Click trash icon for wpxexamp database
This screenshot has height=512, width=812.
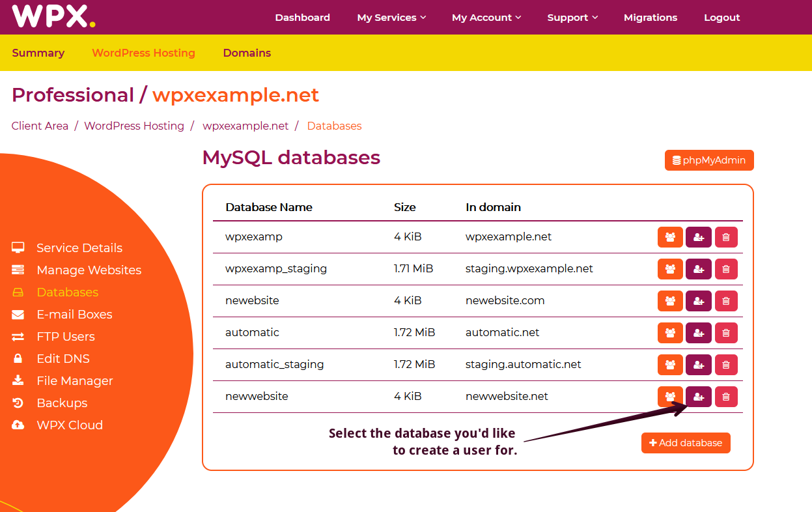[726, 237]
